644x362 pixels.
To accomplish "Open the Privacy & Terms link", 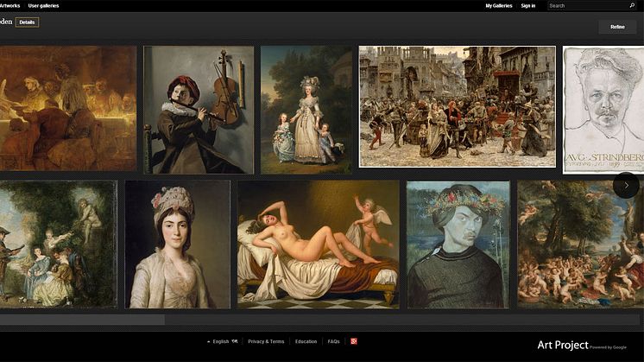I will [266, 341].
